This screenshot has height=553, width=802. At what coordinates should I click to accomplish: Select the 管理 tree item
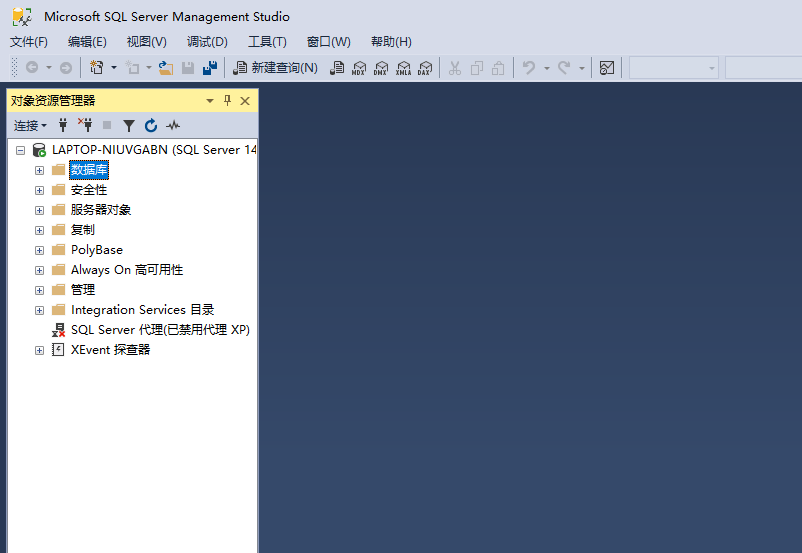click(x=83, y=290)
